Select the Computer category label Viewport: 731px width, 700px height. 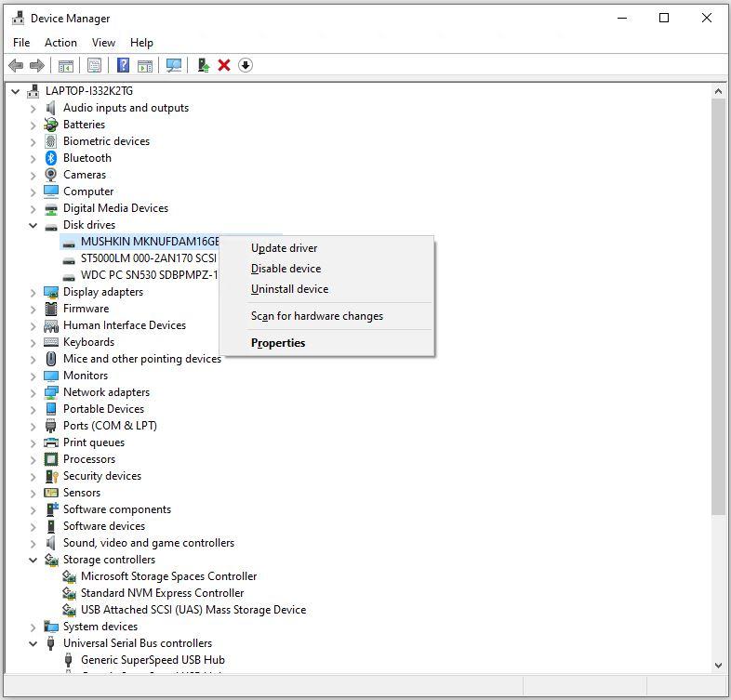88,192
